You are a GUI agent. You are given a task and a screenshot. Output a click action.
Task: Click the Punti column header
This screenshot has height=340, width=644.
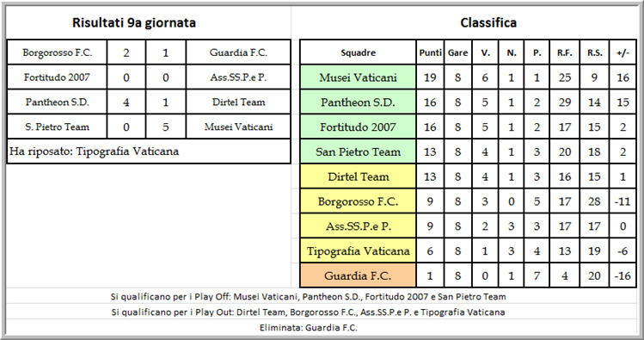(x=430, y=53)
